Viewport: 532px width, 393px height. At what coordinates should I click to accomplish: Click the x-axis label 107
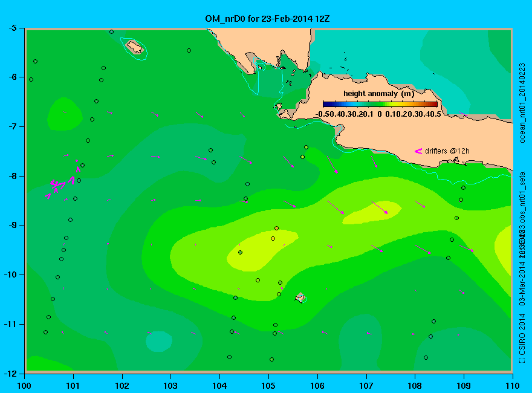366,386
